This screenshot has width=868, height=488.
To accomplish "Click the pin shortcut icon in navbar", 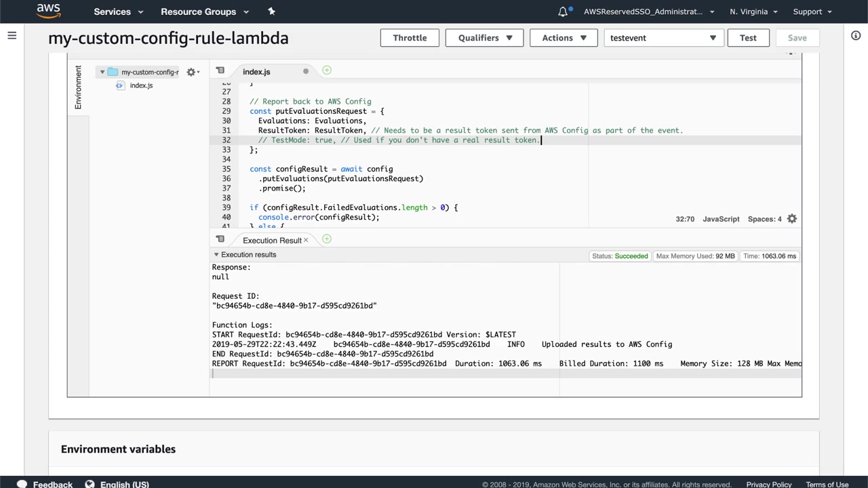I will click(x=271, y=12).
